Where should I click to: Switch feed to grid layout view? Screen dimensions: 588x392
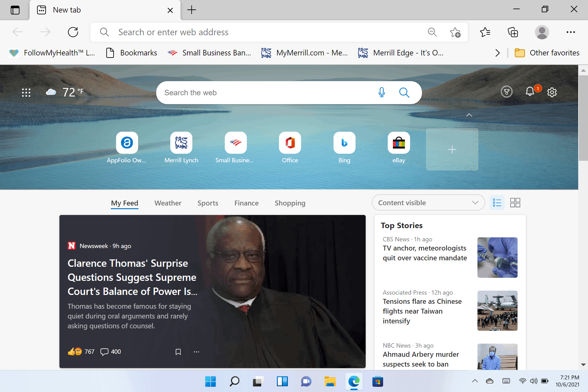click(515, 203)
